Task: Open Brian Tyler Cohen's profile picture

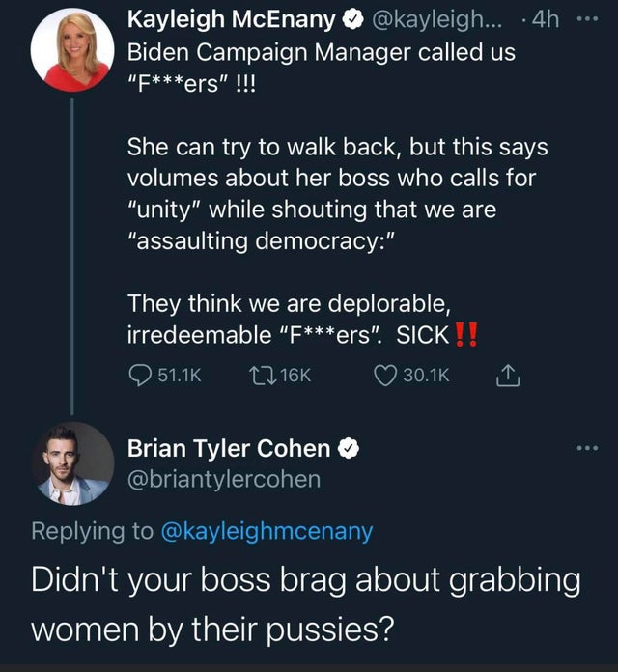Action: 70,462
